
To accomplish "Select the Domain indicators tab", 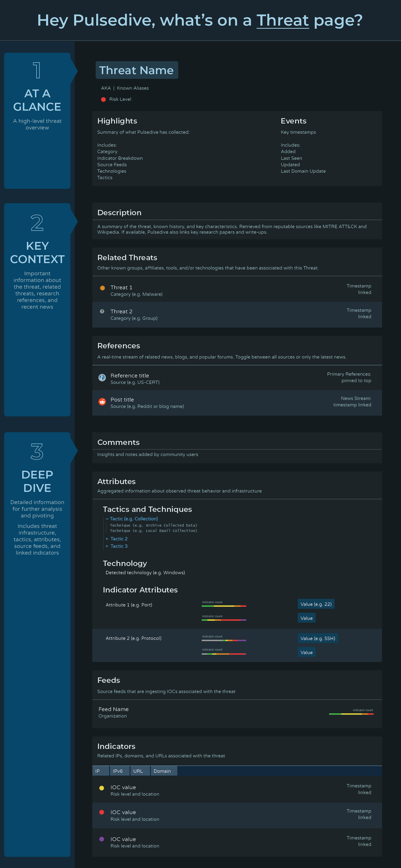I will pyautogui.click(x=164, y=771).
